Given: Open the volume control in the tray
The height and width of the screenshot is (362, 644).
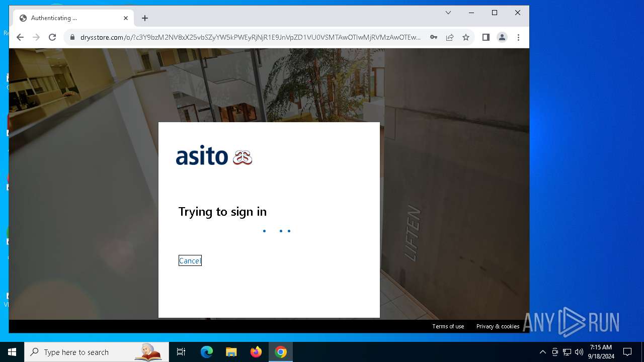Looking at the screenshot, I should pos(579,352).
